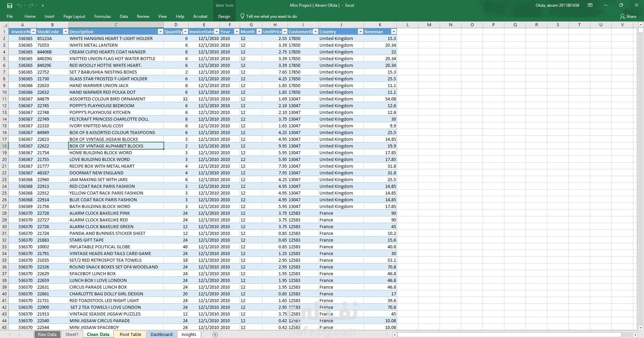Screen dimensions: 644x338
Task: Open the Country column filter dropdown
Action: coord(360,32)
